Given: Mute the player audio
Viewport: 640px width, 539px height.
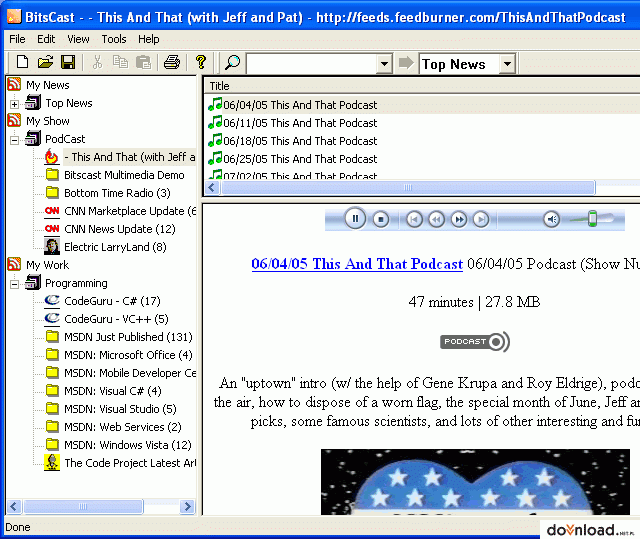Looking at the screenshot, I should pyautogui.click(x=551, y=220).
